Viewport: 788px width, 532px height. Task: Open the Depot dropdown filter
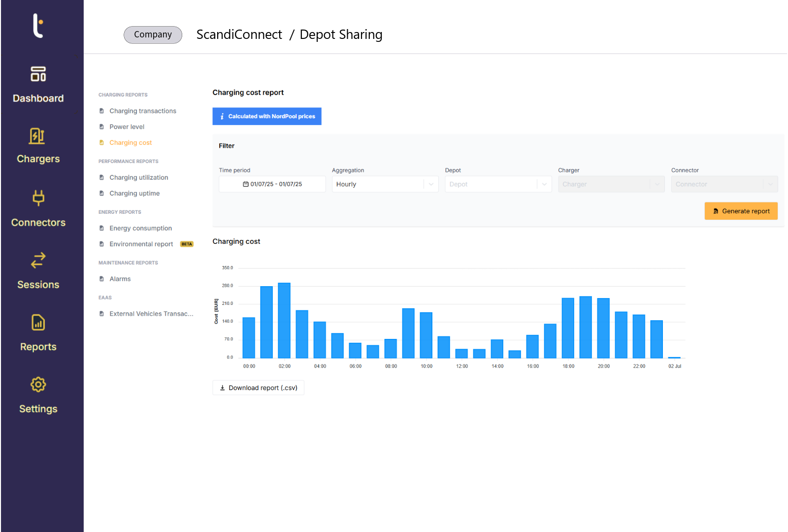497,184
